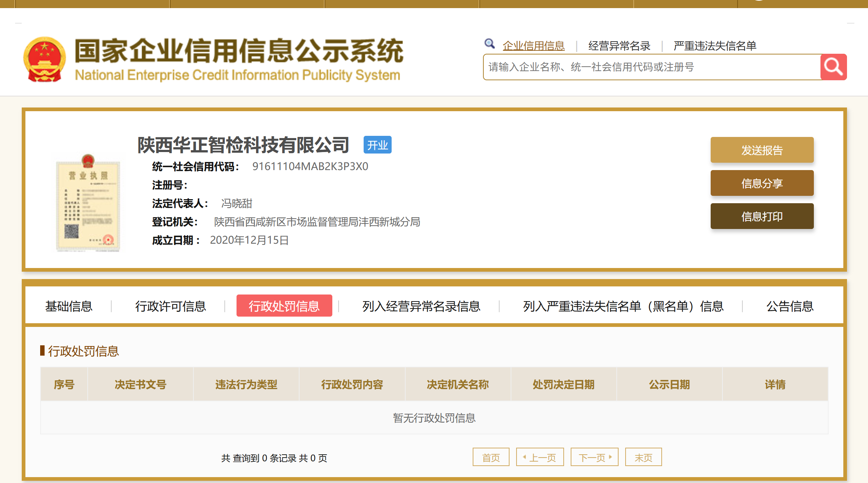
Task: Open the business license thumbnail image
Action: point(88,203)
